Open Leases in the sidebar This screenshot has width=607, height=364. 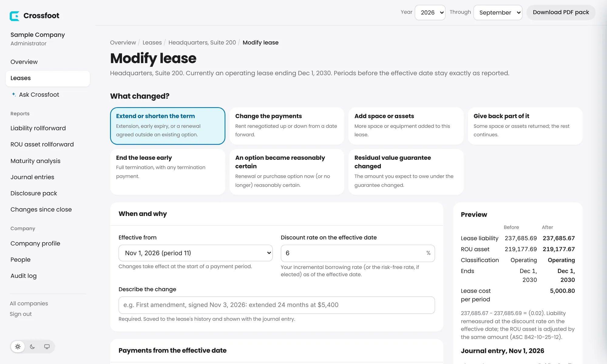[48, 78]
